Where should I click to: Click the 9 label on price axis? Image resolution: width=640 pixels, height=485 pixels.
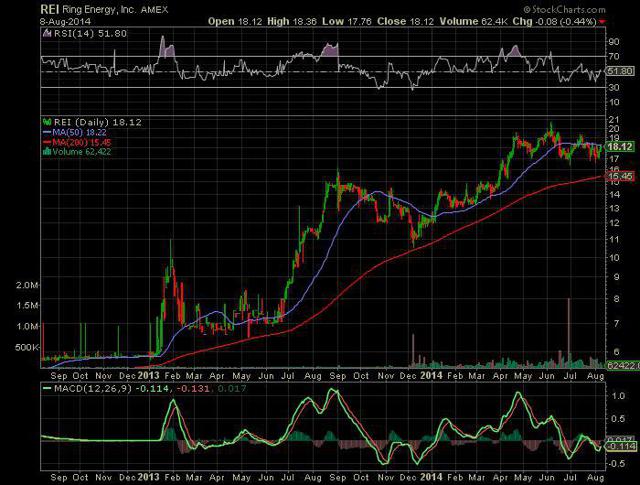(x=616, y=277)
